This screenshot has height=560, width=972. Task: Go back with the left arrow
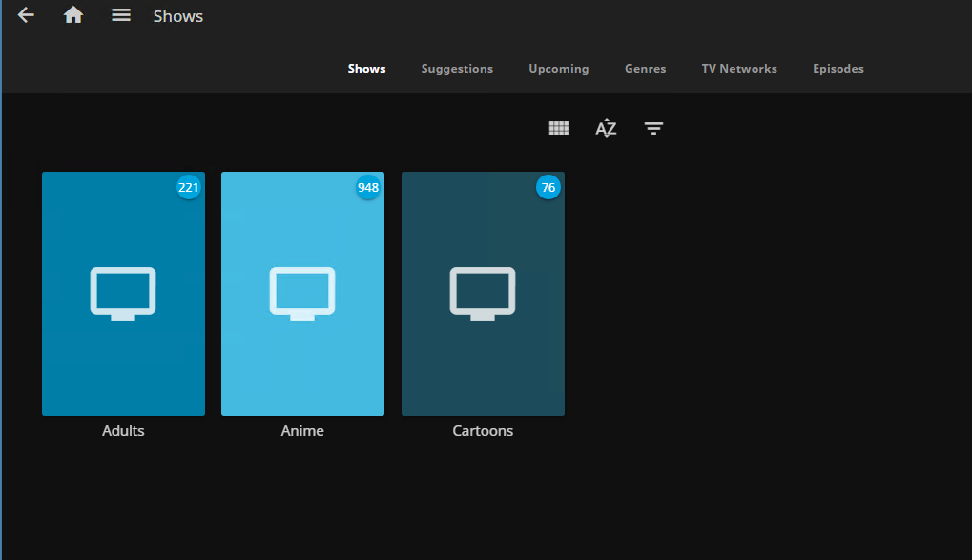(26, 15)
